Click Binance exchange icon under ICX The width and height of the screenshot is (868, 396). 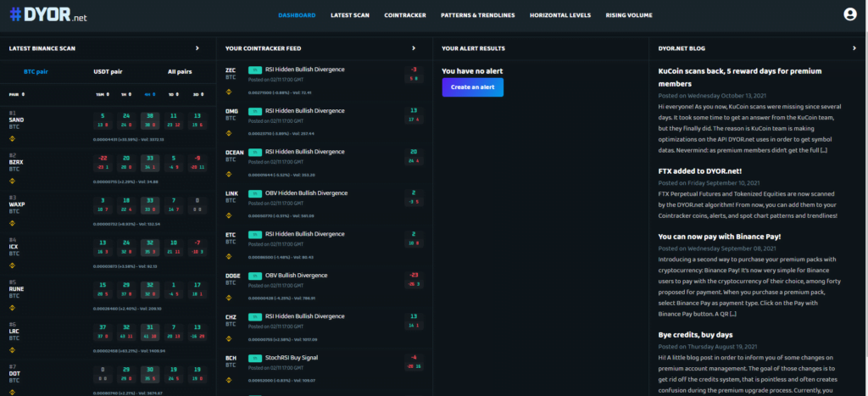point(12,266)
